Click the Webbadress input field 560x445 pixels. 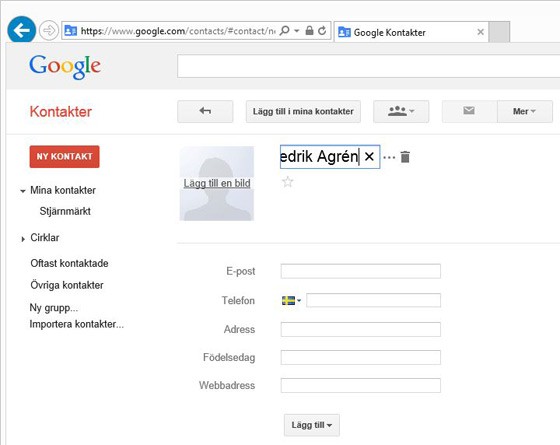(x=360, y=386)
